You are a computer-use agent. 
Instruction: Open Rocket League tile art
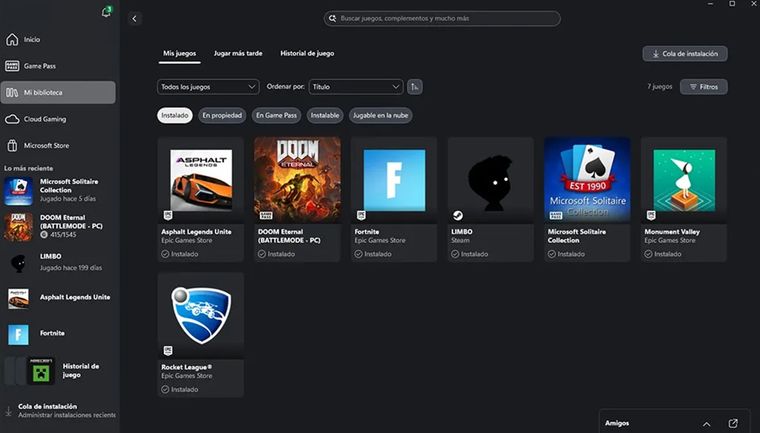(201, 316)
